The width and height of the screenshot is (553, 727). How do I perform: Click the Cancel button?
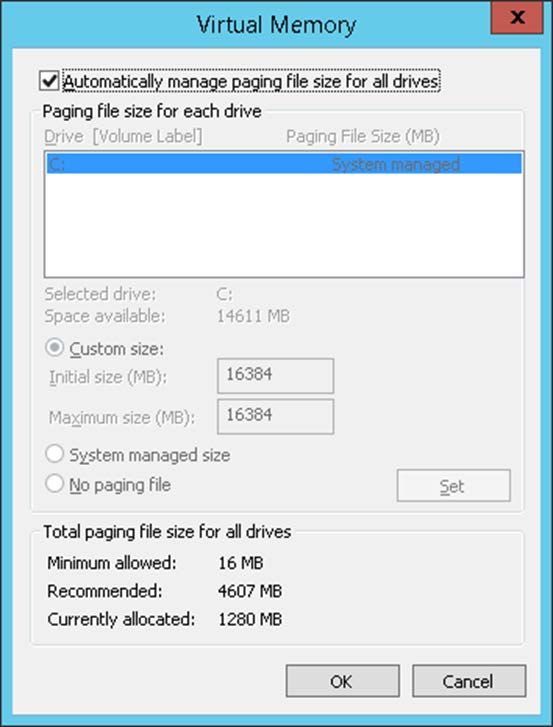click(469, 681)
